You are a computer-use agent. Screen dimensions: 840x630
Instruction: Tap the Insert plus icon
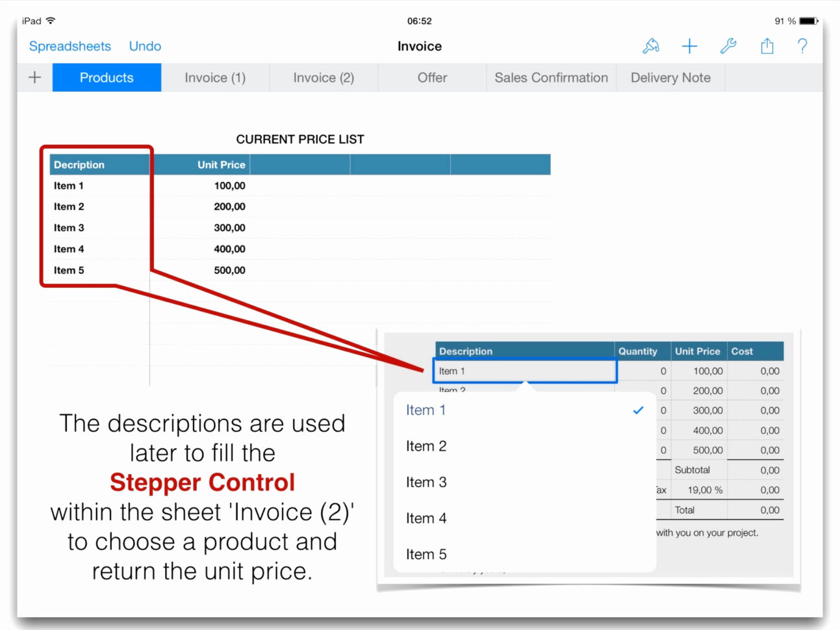[689, 46]
